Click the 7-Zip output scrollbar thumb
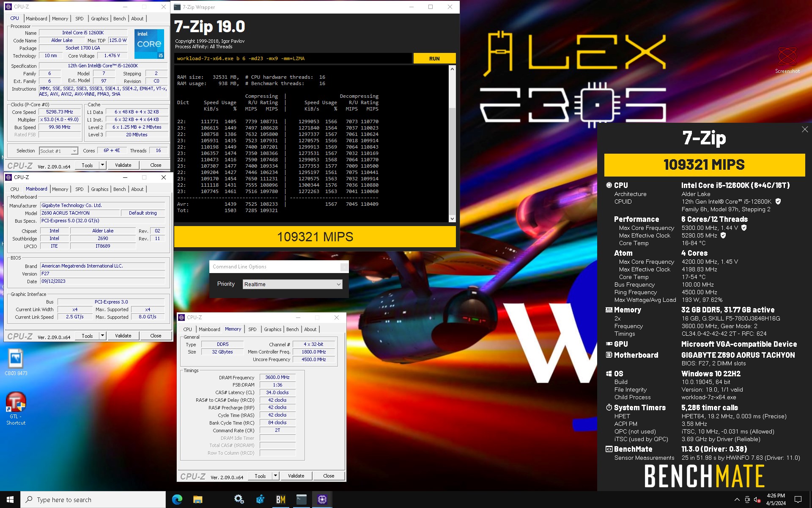The image size is (812, 508). pyautogui.click(x=452, y=161)
